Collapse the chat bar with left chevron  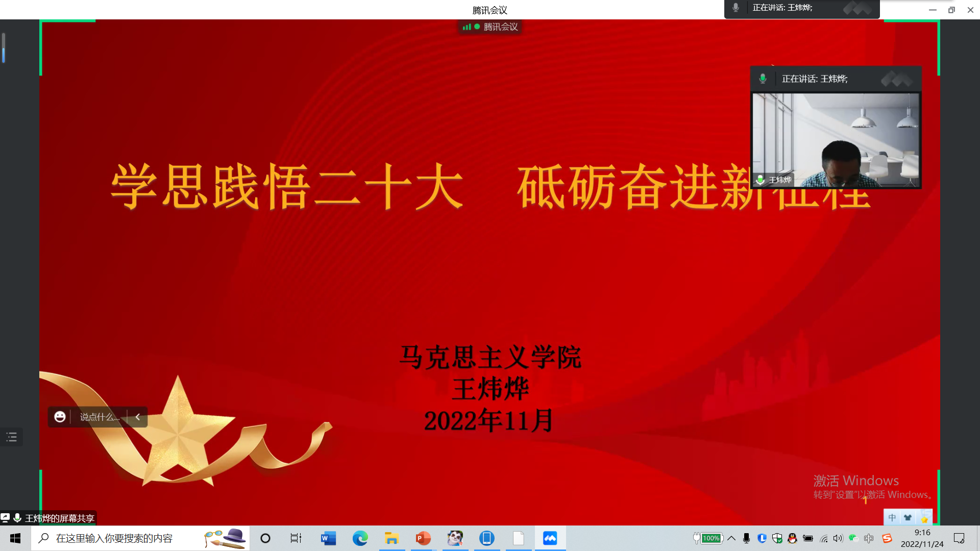138,417
